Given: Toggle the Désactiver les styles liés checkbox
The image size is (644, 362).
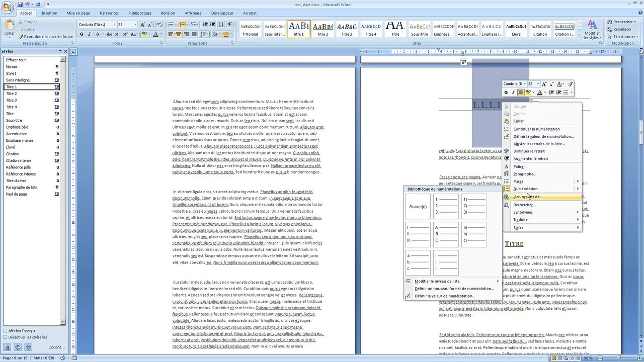Looking at the screenshot, I should coord(5,337).
